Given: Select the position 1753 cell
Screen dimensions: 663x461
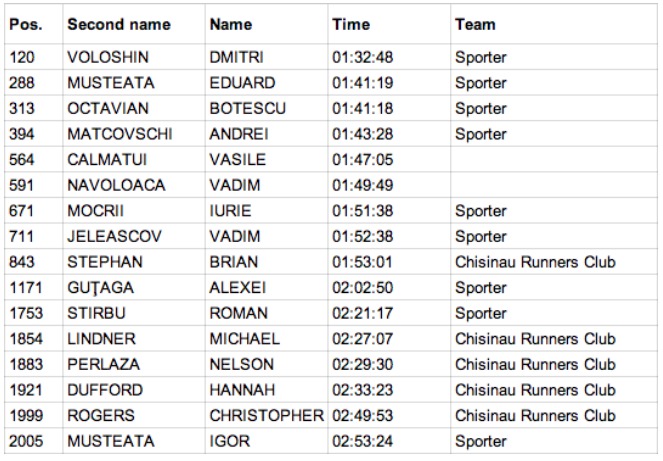Looking at the screenshot, I should [33, 313].
